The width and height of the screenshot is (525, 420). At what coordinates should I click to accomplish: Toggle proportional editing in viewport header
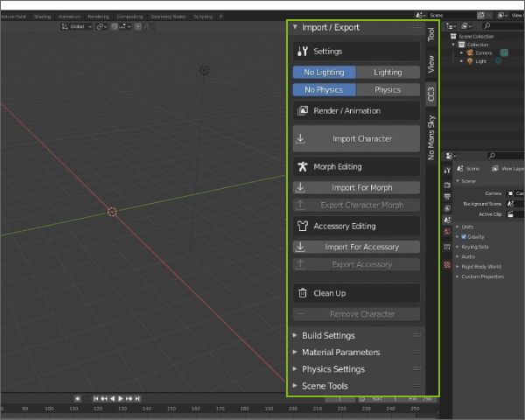coord(138,26)
